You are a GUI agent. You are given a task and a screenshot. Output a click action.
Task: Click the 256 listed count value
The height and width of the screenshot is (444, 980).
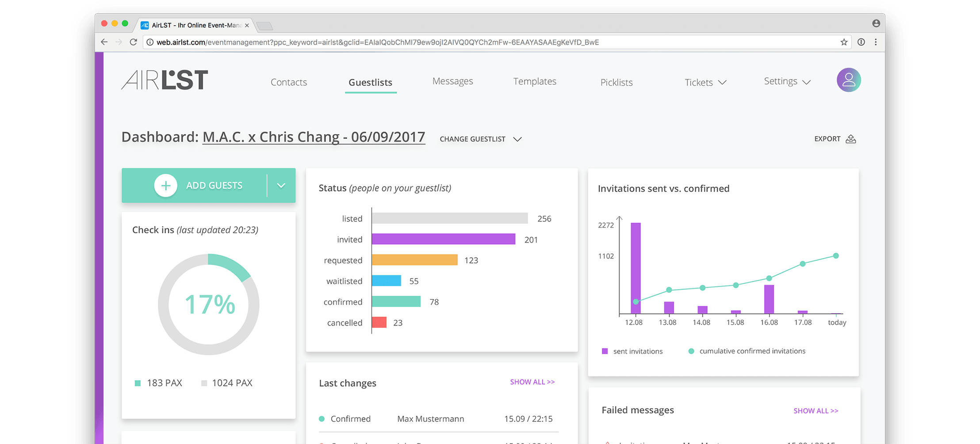544,219
